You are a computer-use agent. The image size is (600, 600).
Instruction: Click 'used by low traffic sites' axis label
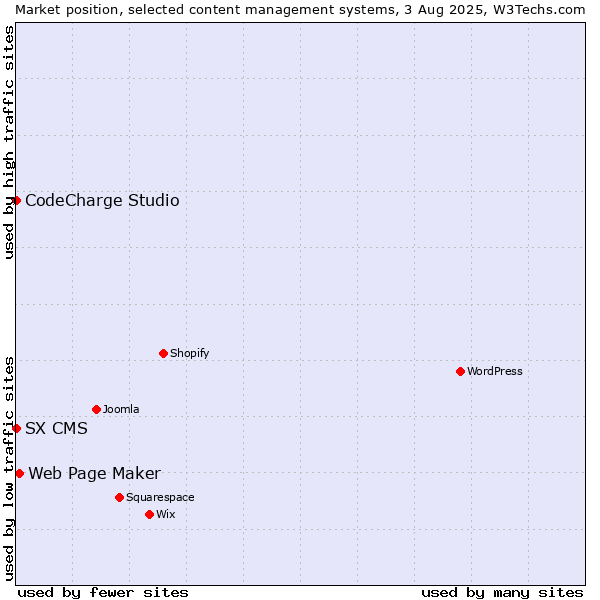[x=8, y=469]
